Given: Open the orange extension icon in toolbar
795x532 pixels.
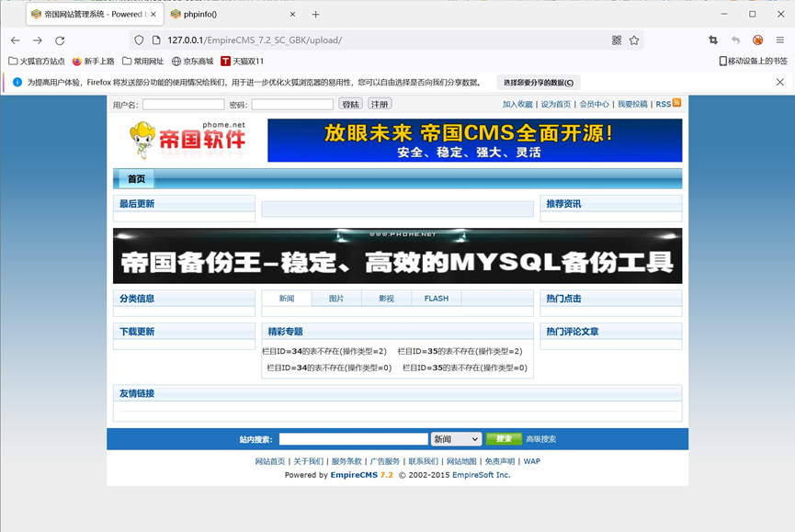Looking at the screenshot, I should [758, 40].
